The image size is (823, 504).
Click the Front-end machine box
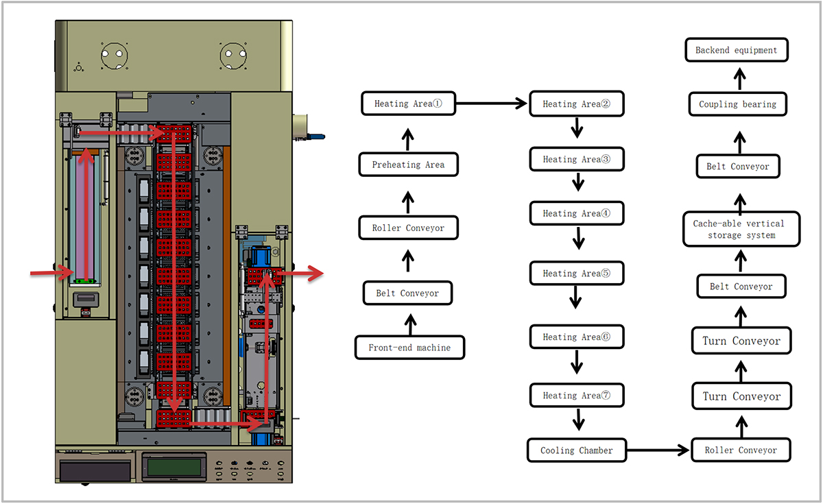tap(409, 348)
